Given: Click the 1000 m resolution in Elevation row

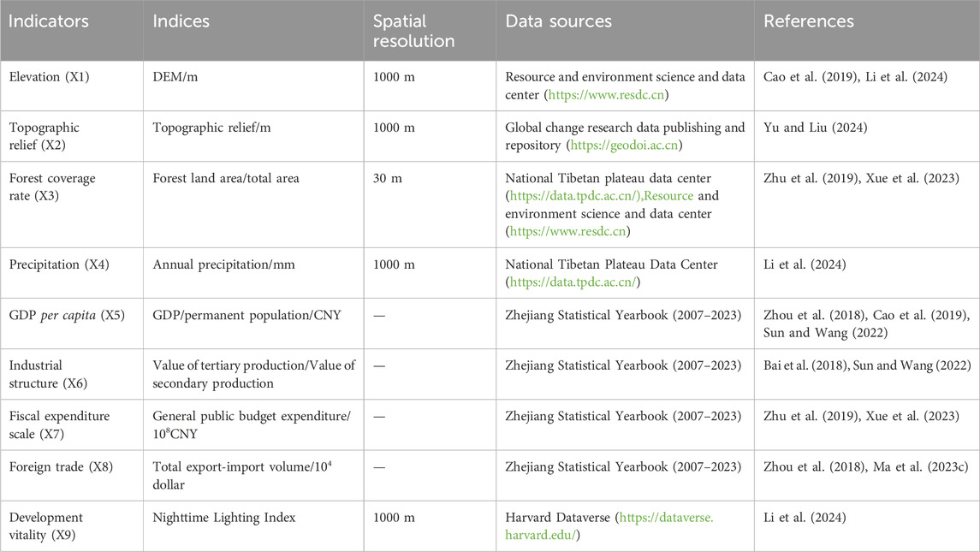Looking at the screenshot, I should 394,78.
